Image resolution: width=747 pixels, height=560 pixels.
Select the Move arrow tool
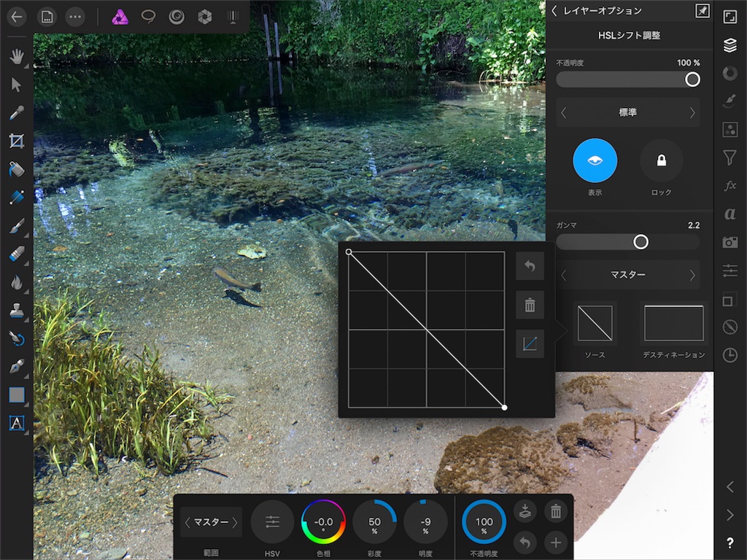coord(17,85)
